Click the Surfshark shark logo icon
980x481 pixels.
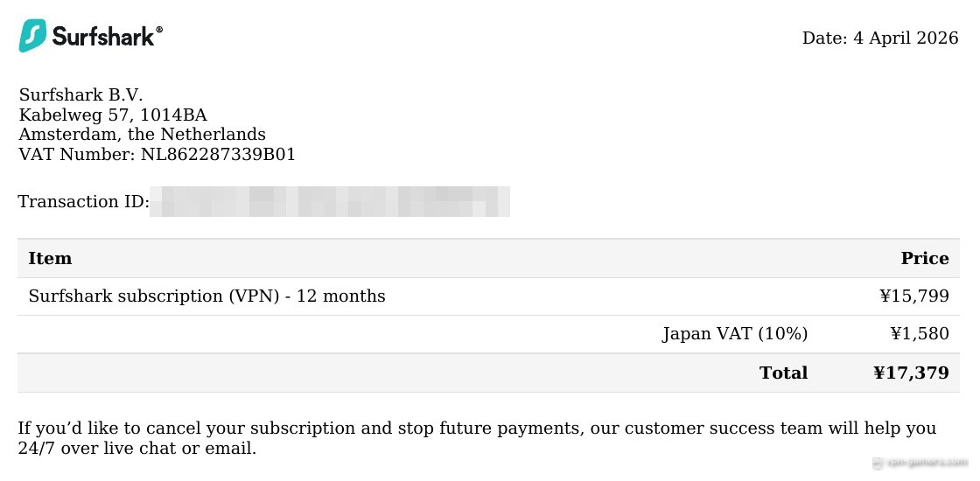coord(32,36)
